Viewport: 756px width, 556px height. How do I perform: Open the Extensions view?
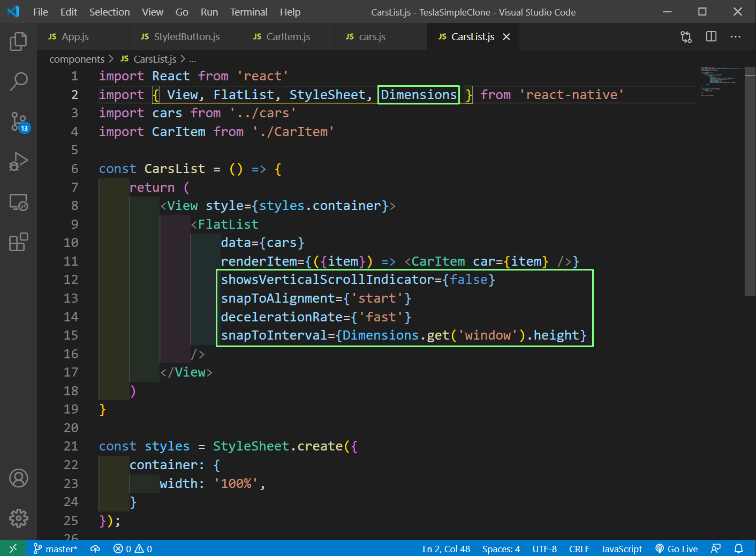[x=18, y=242]
